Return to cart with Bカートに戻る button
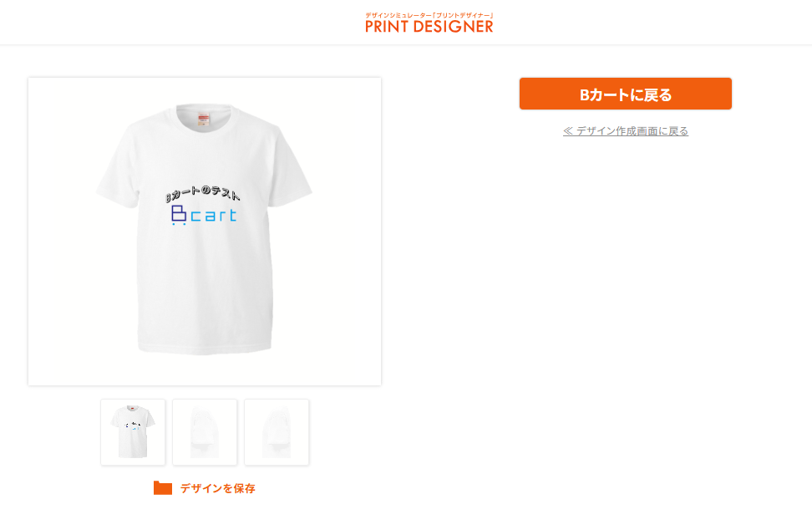This screenshot has height=530, width=812. 625,94
